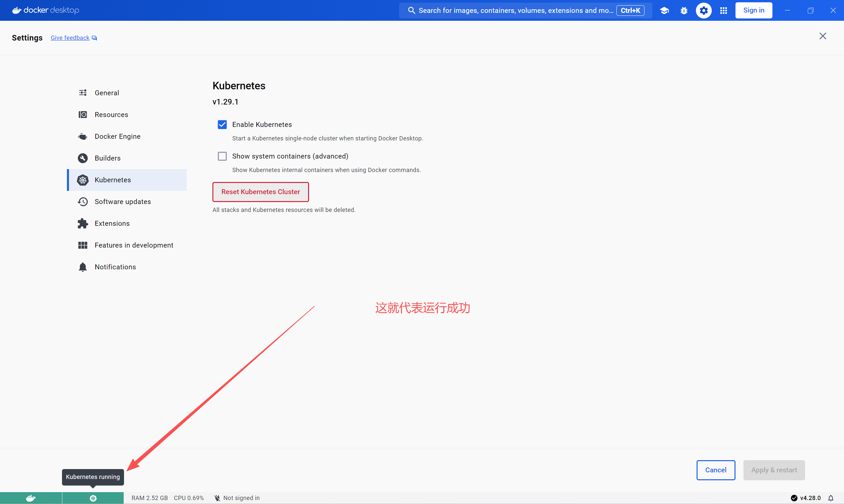Click the Docker whale status icon
Screen dimensions: 844x504
pyautogui.click(x=31, y=498)
